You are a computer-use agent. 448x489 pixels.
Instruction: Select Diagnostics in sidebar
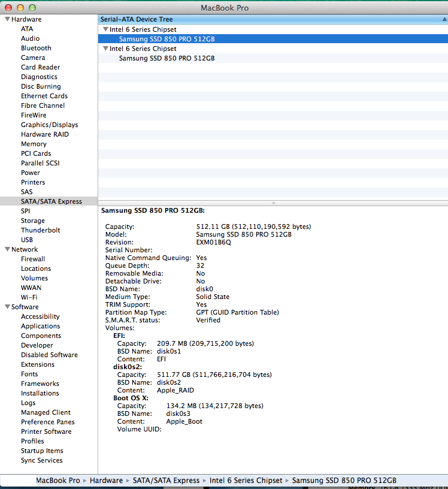[39, 77]
